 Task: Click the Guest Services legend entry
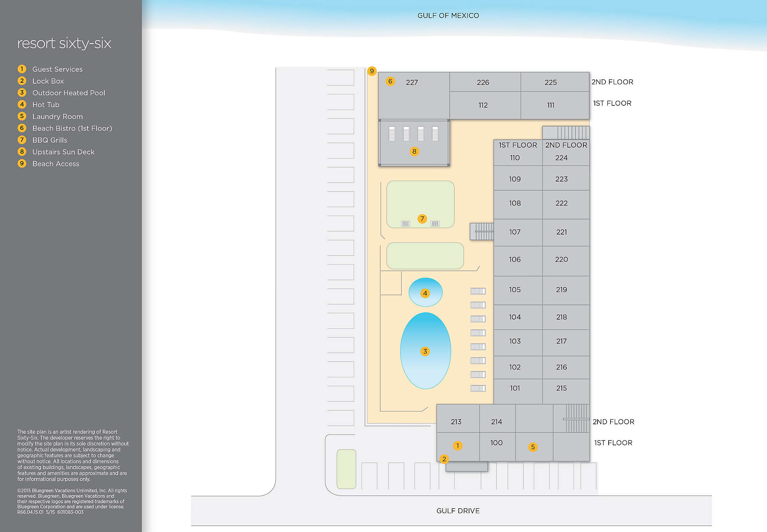click(x=57, y=69)
